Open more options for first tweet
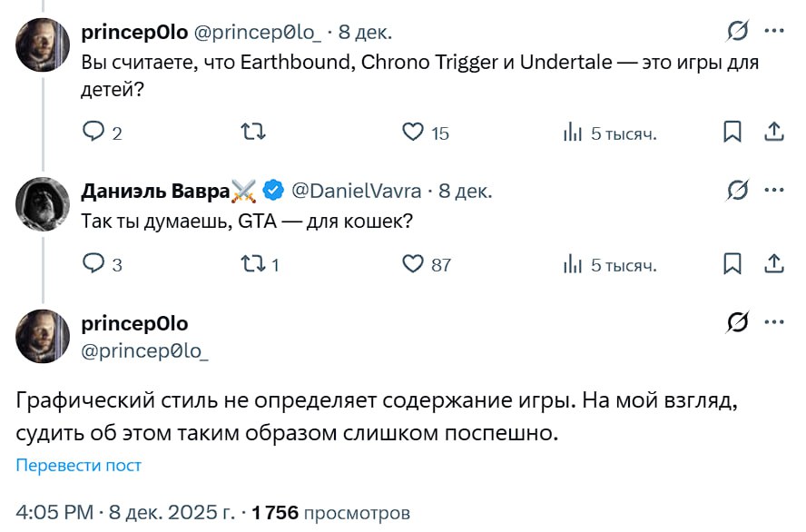The height and width of the screenshot is (532, 806). point(774,32)
